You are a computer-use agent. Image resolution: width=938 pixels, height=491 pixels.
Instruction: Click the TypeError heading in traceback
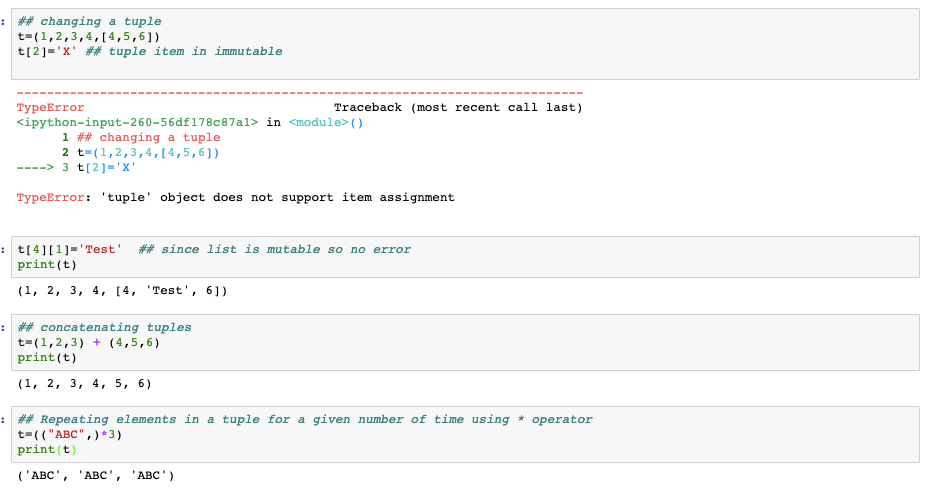click(x=50, y=108)
